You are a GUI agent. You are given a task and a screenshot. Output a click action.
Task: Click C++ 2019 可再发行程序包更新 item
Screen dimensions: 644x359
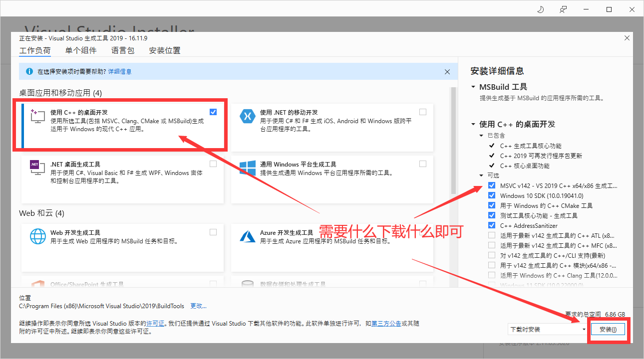tap(541, 156)
